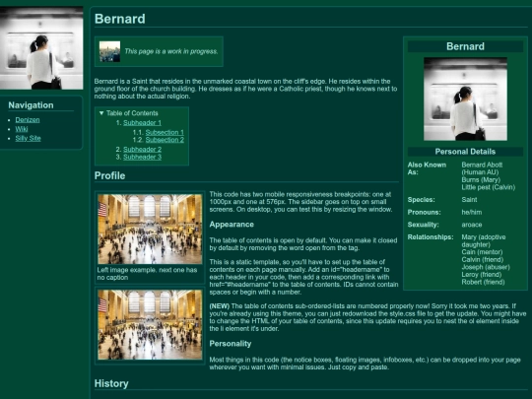Click the 'Personality' subheading
The height and width of the screenshot is (399, 532).
[230, 344]
